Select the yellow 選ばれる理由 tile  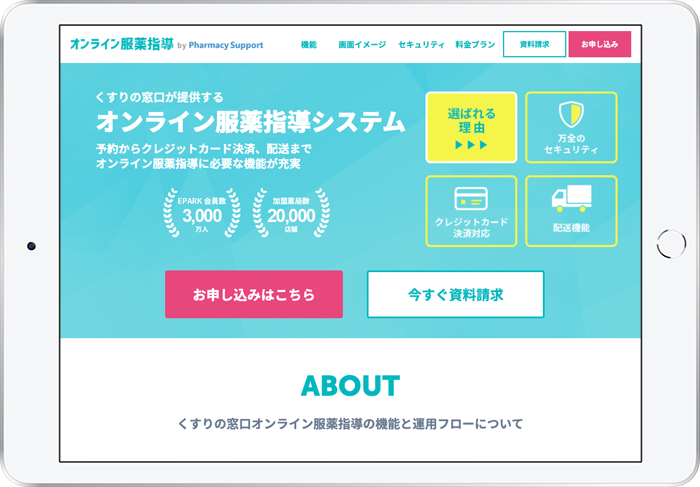pyautogui.click(x=471, y=127)
